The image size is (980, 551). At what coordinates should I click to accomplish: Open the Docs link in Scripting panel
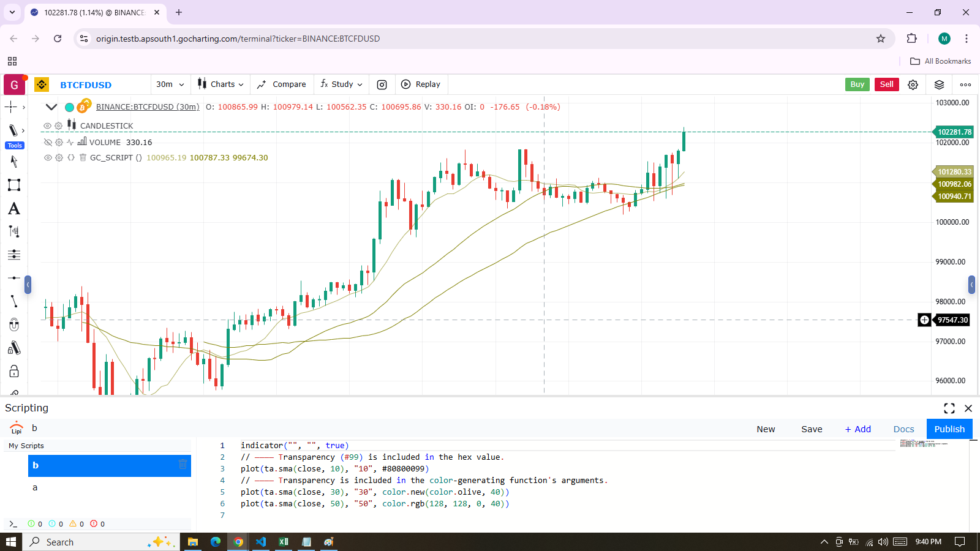(x=903, y=429)
